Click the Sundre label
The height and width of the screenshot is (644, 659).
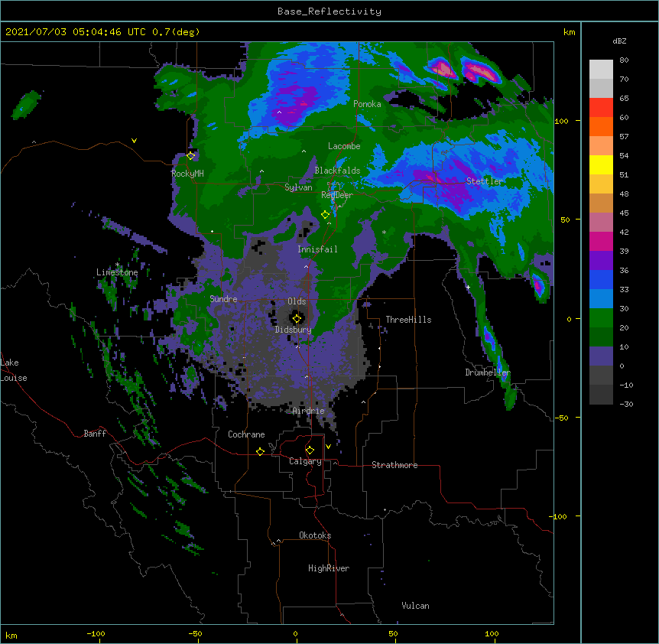(223, 299)
